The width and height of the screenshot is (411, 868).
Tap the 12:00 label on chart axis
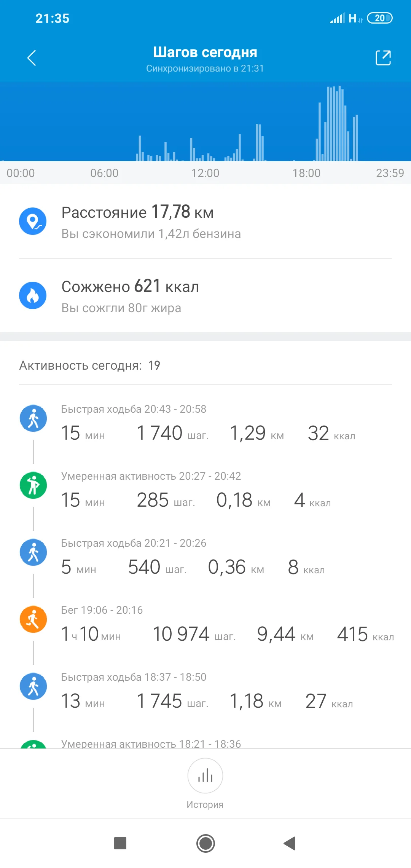pos(205,173)
